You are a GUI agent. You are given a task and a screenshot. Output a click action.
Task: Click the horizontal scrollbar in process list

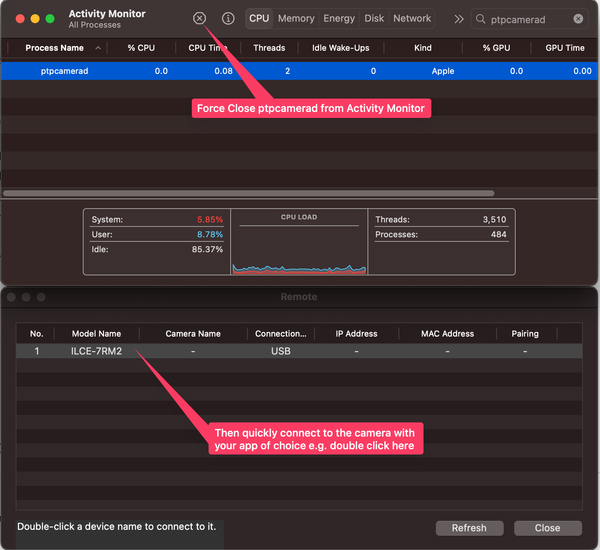pyautogui.click(x=248, y=193)
